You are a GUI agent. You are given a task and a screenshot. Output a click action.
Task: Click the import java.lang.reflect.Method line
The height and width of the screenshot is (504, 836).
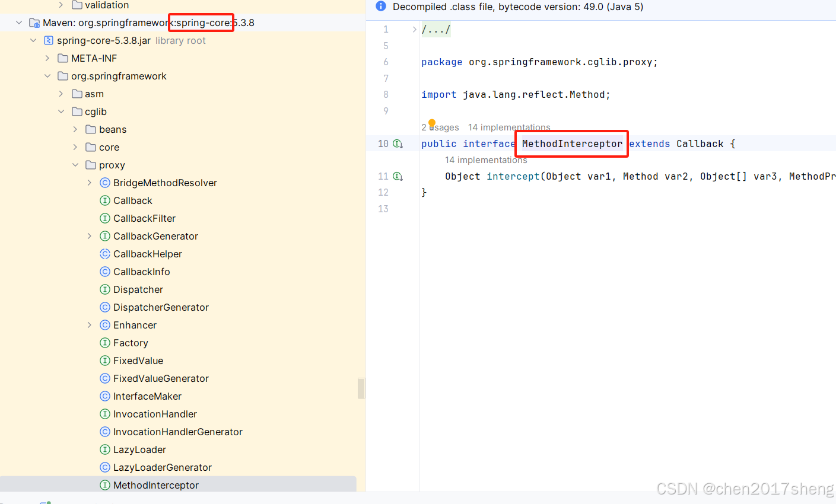[516, 94]
